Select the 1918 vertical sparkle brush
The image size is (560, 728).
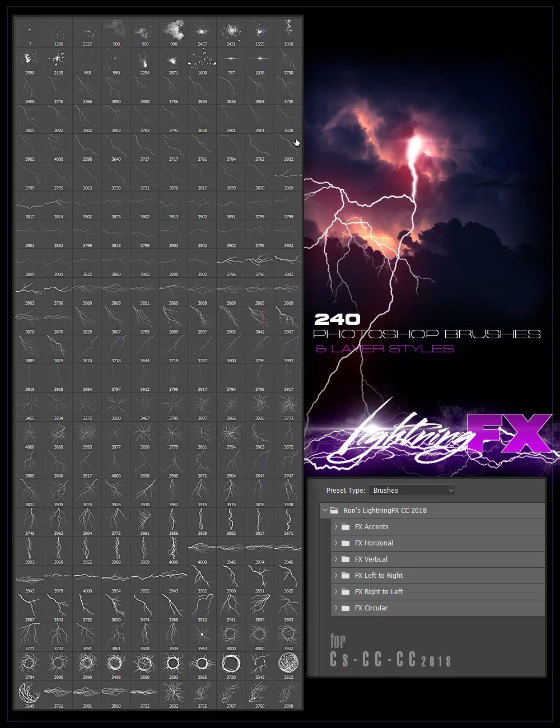[288, 32]
